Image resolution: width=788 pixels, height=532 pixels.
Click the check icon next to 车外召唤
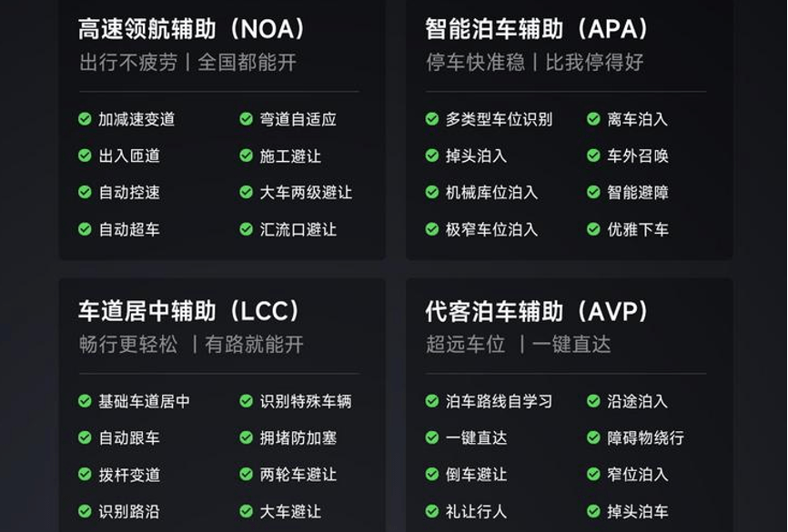click(593, 156)
